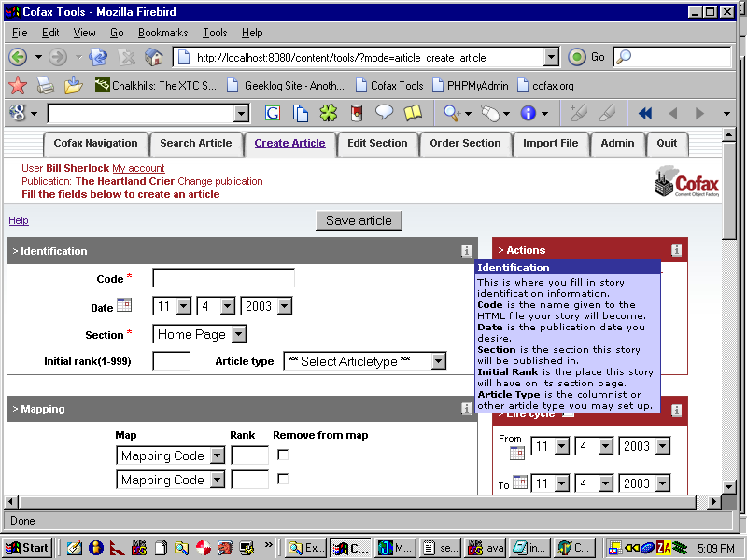747x560 pixels.
Task: Click the vertical scrollbar thumb
Action: [729, 190]
